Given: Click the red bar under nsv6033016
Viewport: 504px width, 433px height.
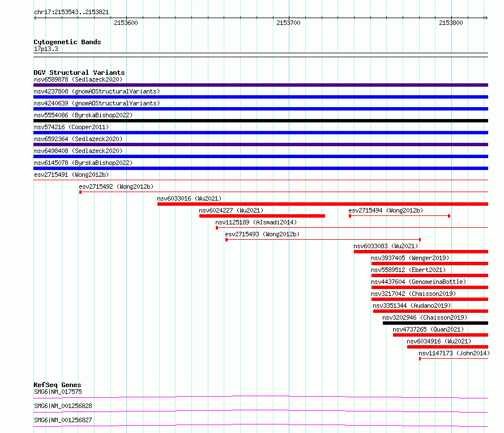Looking at the screenshot, I should [x=323, y=204].
